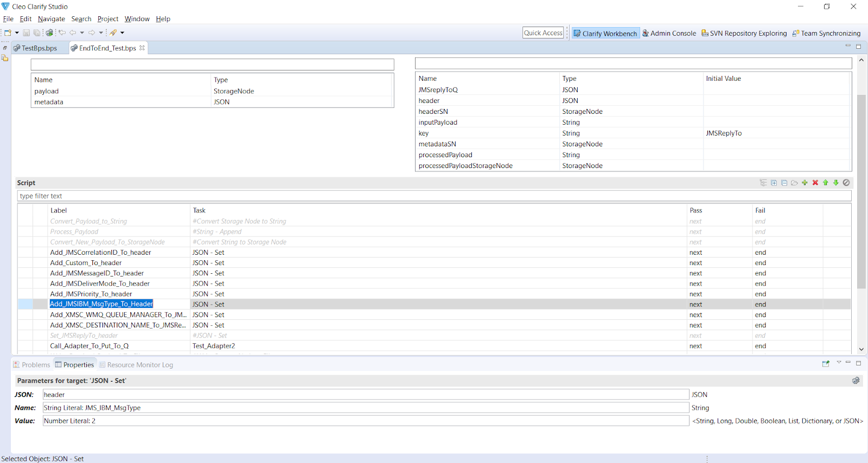
Task: Click the Value field with Number Literal 2
Action: click(366, 421)
